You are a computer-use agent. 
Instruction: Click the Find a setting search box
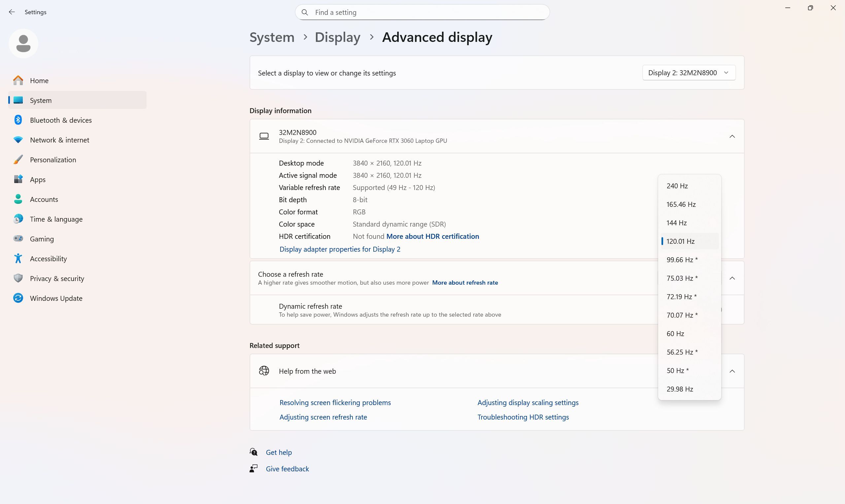[x=422, y=13]
